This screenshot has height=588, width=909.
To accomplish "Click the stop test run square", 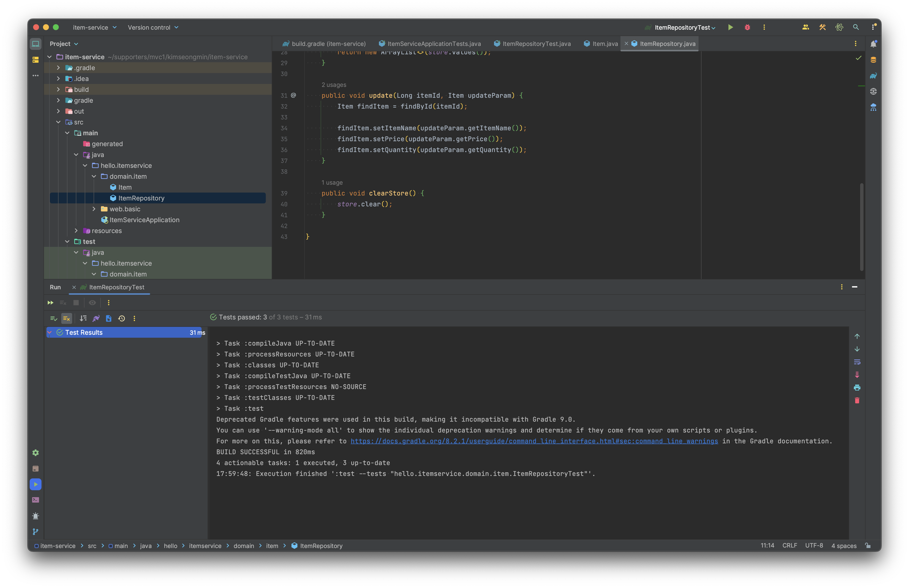I will (76, 303).
